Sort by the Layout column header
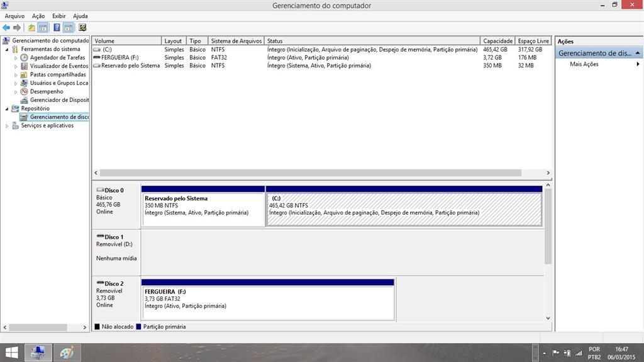The width and height of the screenshot is (644, 362). pyautogui.click(x=174, y=41)
